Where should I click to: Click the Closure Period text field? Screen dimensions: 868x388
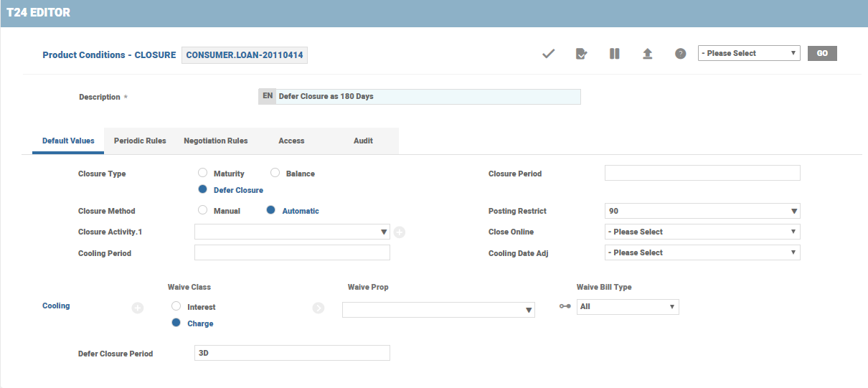point(702,173)
